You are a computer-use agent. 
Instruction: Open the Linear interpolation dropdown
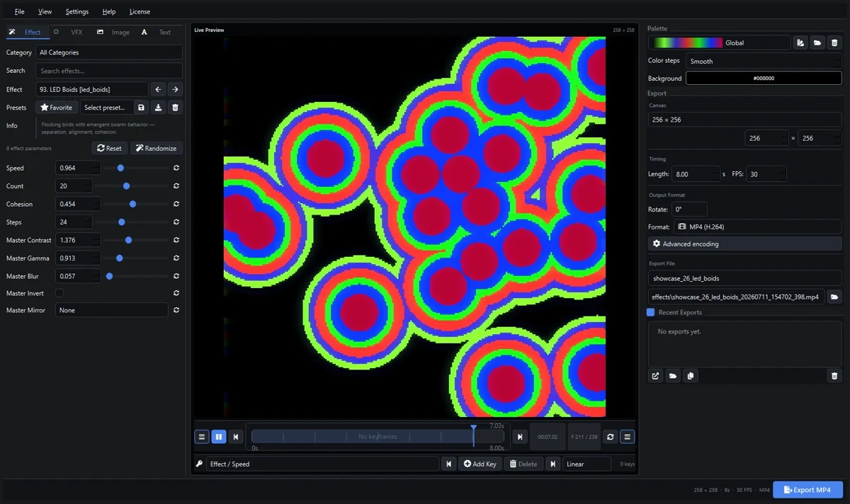point(587,464)
